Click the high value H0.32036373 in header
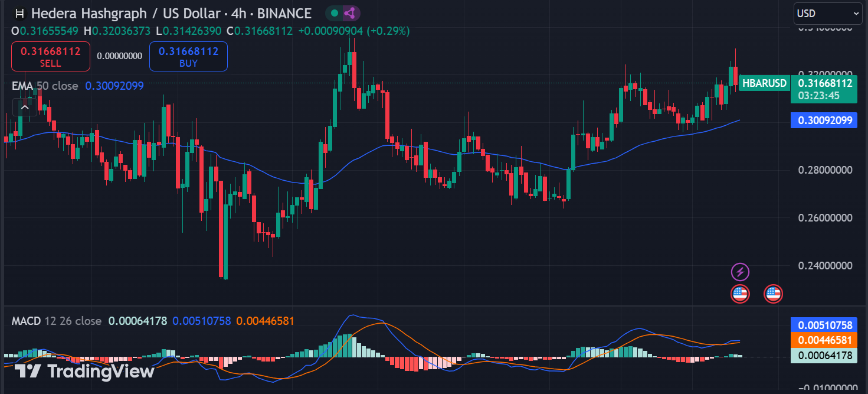The image size is (868, 394). pyautogui.click(x=117, y=31)
